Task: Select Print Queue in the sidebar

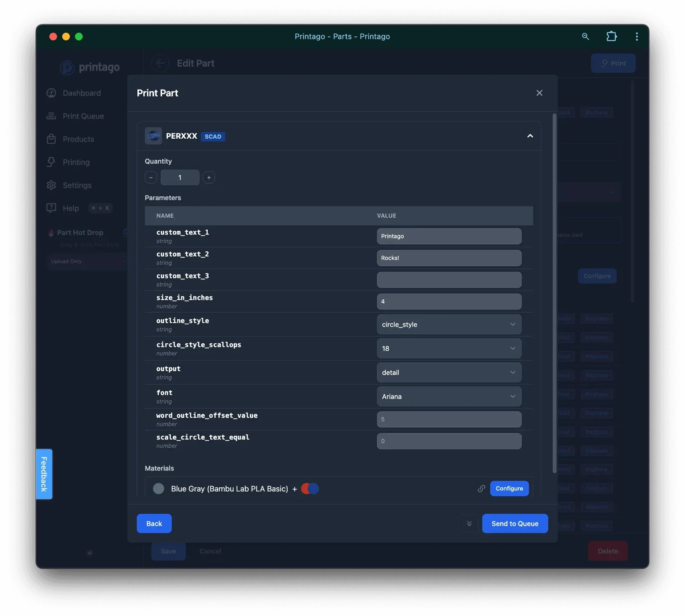Action: (83, 116)
